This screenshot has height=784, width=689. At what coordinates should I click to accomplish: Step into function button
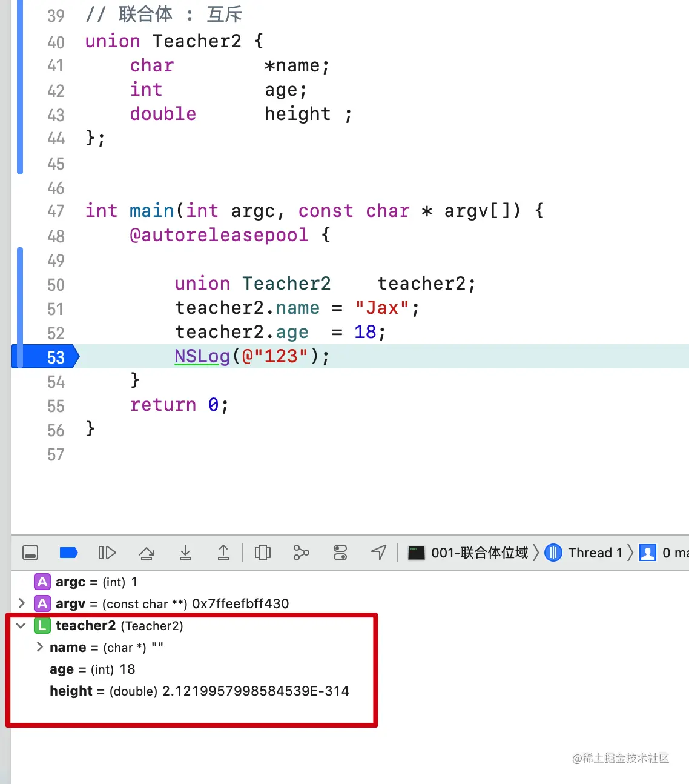(185, 553)
